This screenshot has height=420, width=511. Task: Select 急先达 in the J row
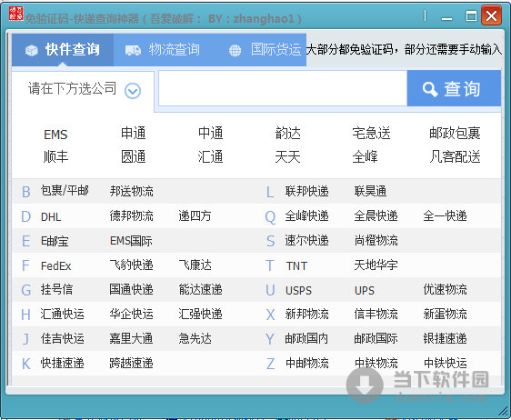[x=195, y=338]
